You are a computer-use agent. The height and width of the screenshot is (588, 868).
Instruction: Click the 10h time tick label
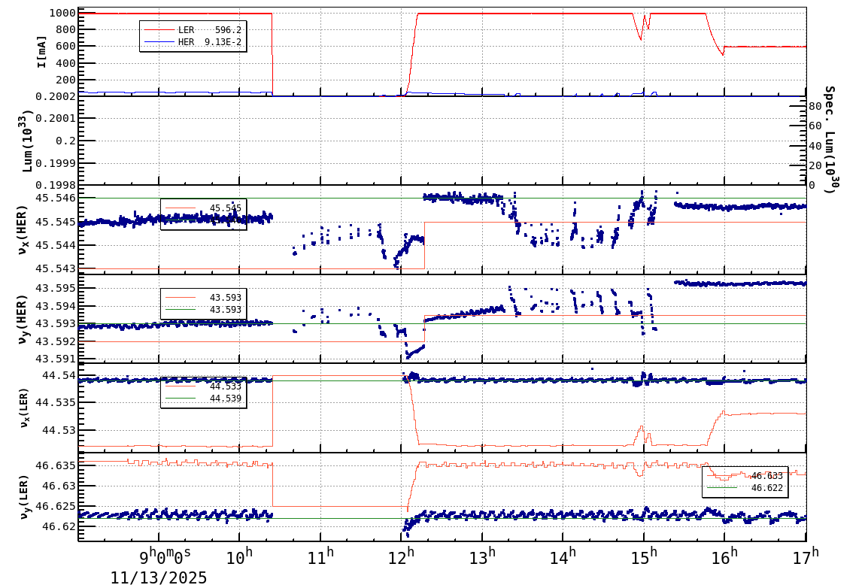point(240,556)
